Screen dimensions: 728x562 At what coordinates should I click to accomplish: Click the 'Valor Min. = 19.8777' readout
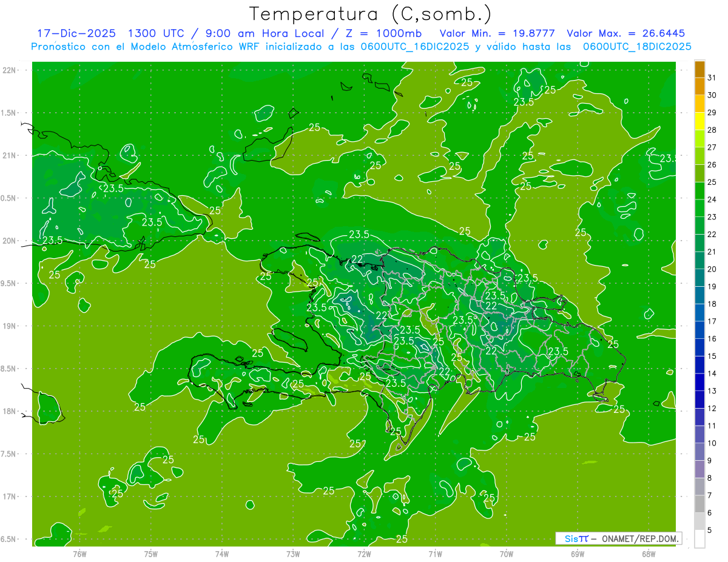point(497,33)
